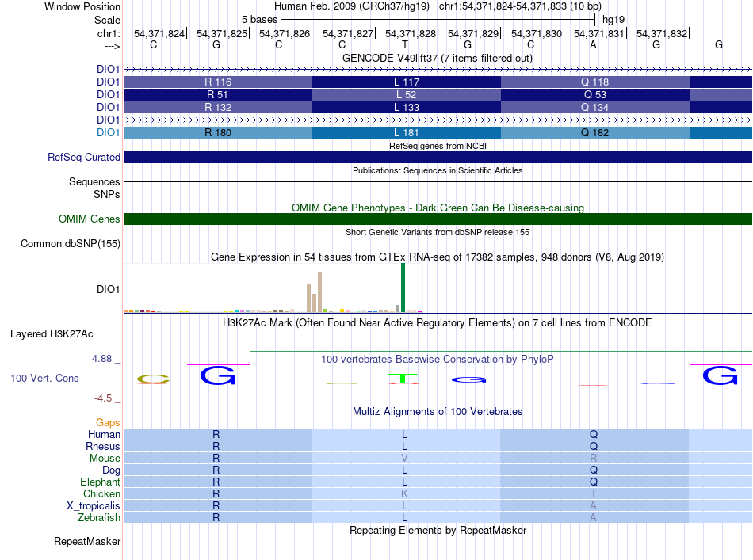Click the 100 Vert. Cons label
Viewport: 753px width, 560px height.
pyautogui.click(x=44, y=378)
